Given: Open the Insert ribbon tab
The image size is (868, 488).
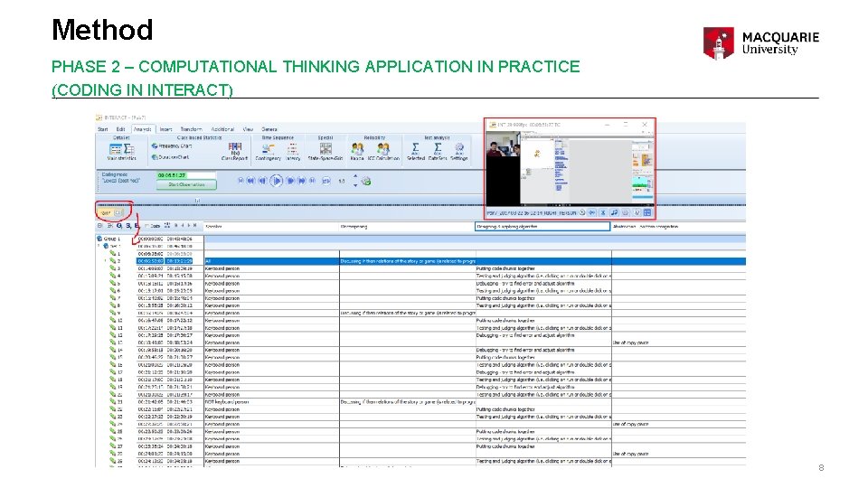Looking at the screenshot, I should 166,129.
